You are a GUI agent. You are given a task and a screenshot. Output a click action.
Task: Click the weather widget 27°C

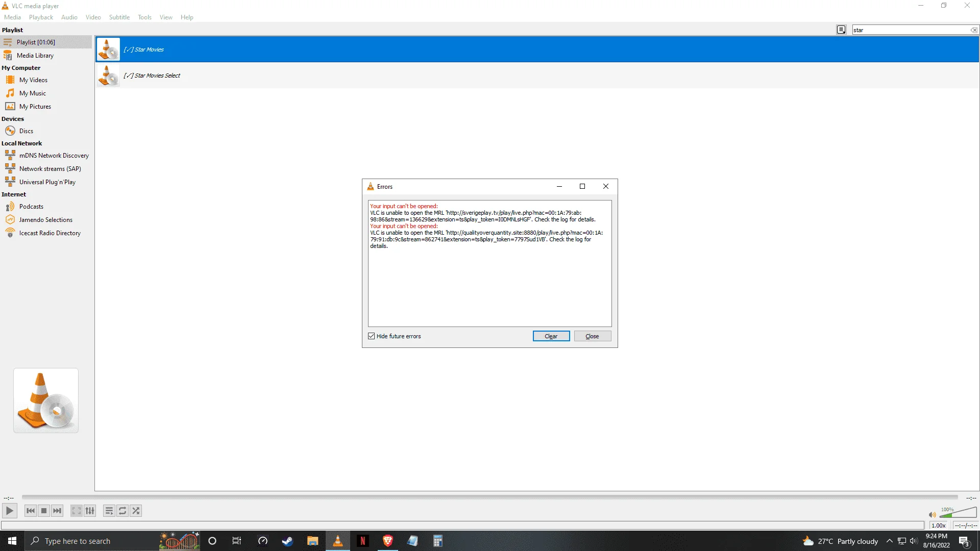(x=840, y=541)
